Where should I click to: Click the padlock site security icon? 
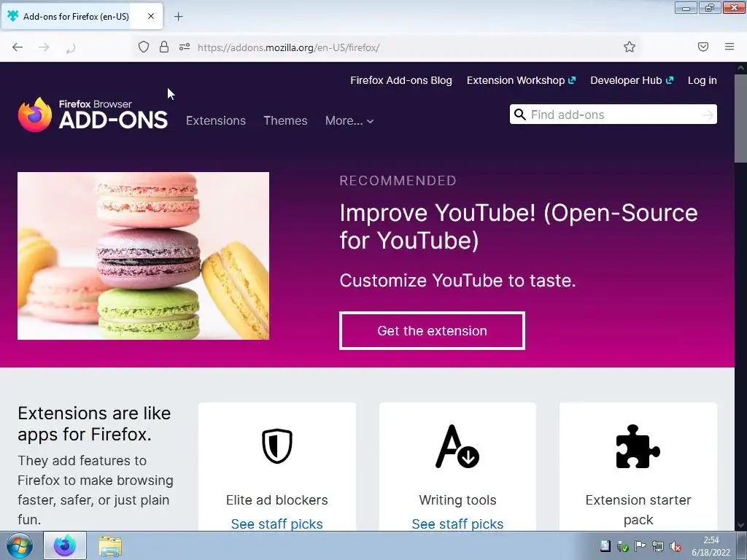click(164, 47)
